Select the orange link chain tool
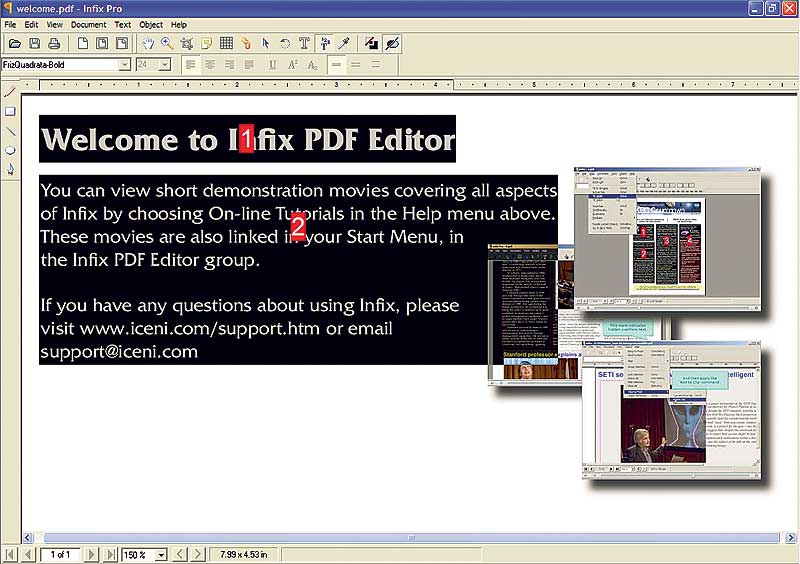The image size is (800, 564). coord(246,44)
